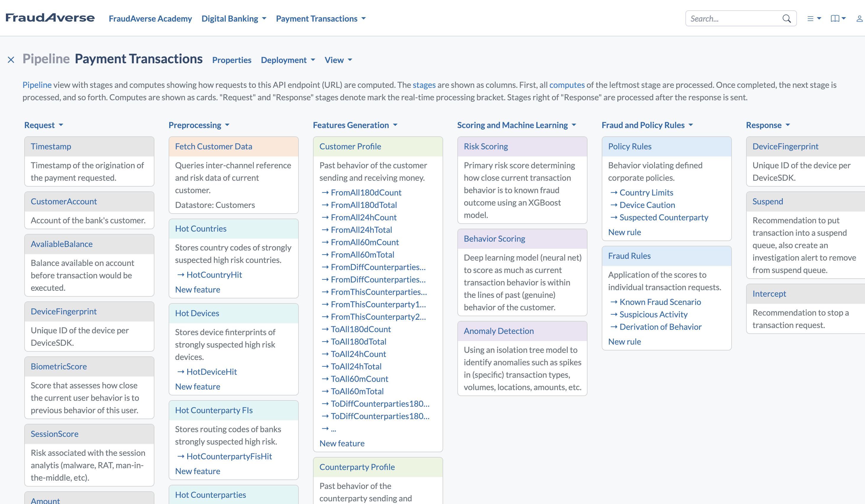Open the list menu icon in header
865x504 pixels.
pos(814,19)
